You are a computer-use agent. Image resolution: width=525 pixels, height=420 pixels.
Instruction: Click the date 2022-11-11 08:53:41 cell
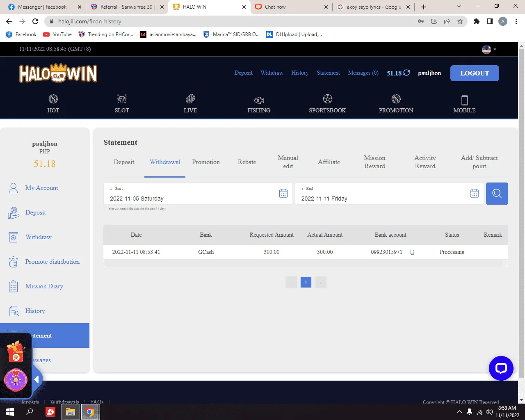pyautogui.click(x=136, y=252)
